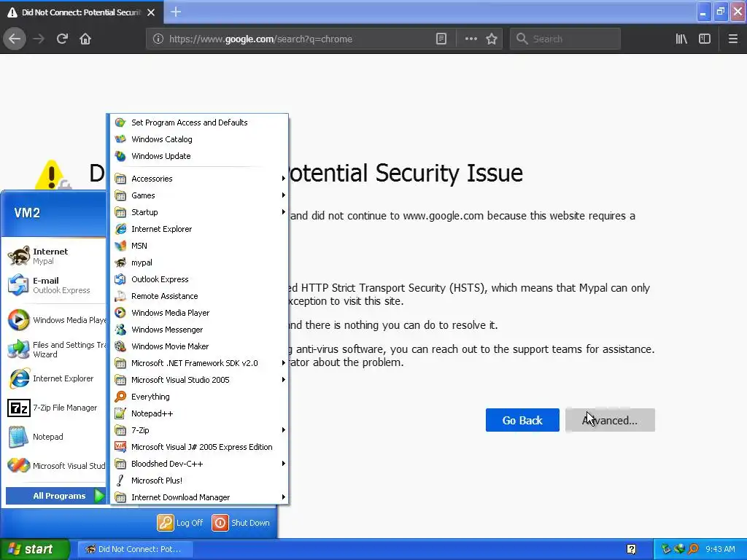Launch Microsoft Visual J# 2005 Express Edition
Viewport: 747px width, 560px height.
coord(199,447)
